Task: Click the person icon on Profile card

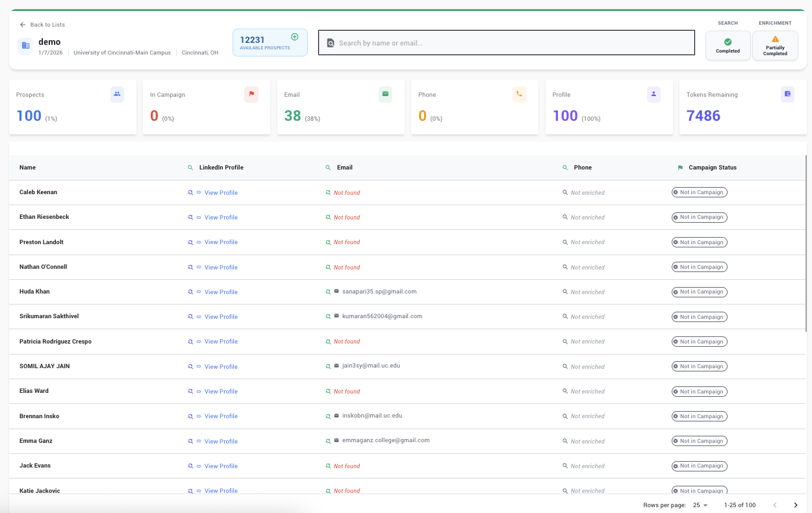Action: click(x=653, y=94)
